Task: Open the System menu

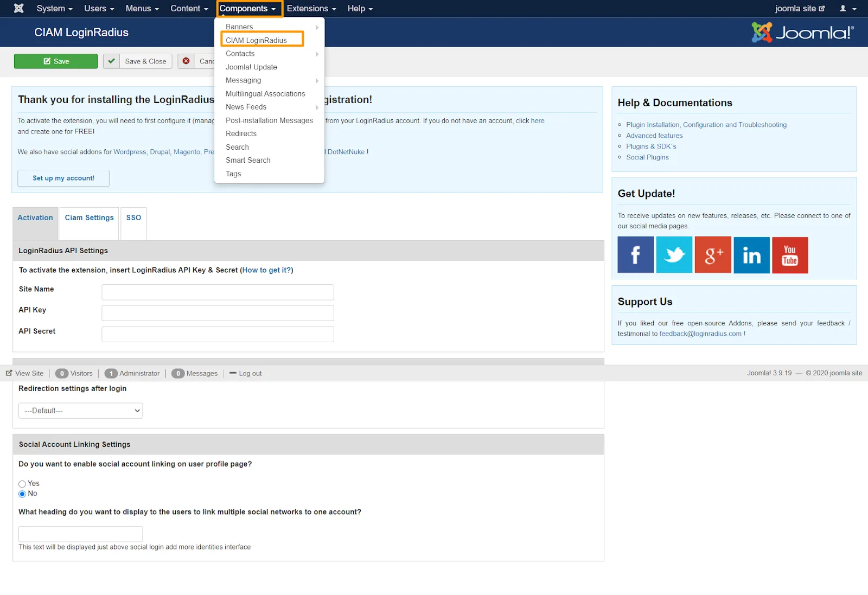Action: pos(54,8)
